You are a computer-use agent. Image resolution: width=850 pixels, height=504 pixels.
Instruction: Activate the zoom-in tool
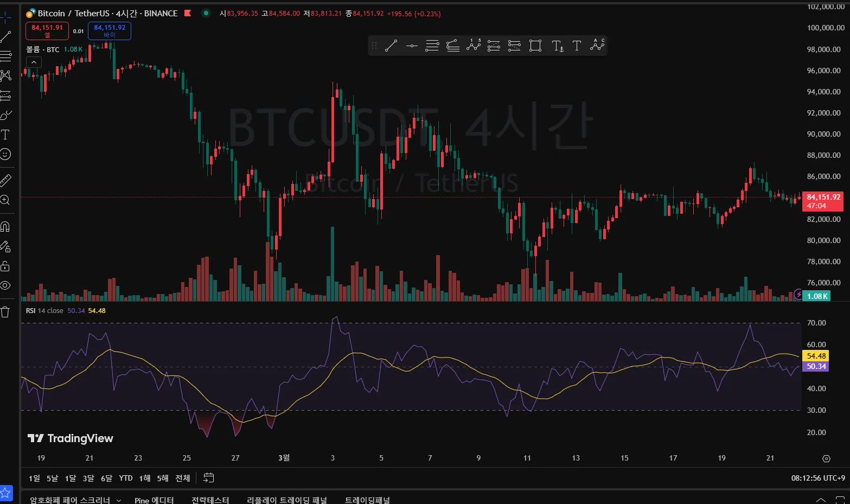click(5, 200)
